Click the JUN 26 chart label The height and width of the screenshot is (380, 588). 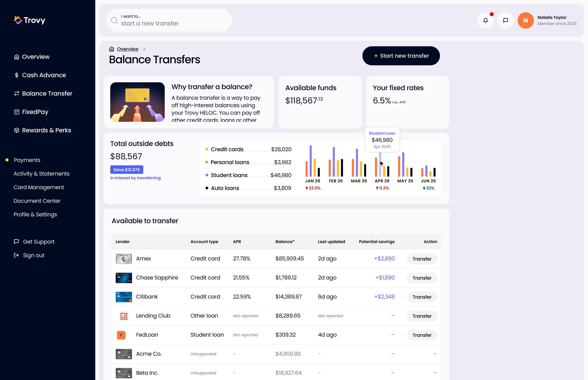tap(428, 181)
